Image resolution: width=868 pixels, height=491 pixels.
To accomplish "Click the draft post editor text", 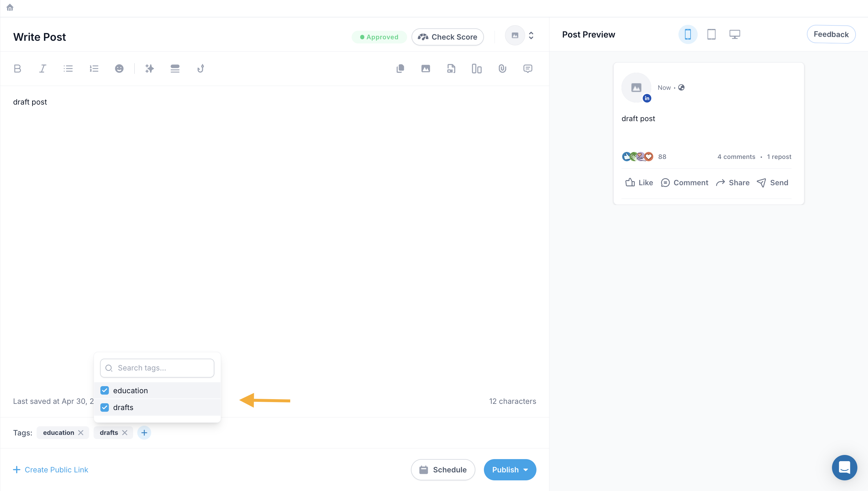I will tap(30, 102).
